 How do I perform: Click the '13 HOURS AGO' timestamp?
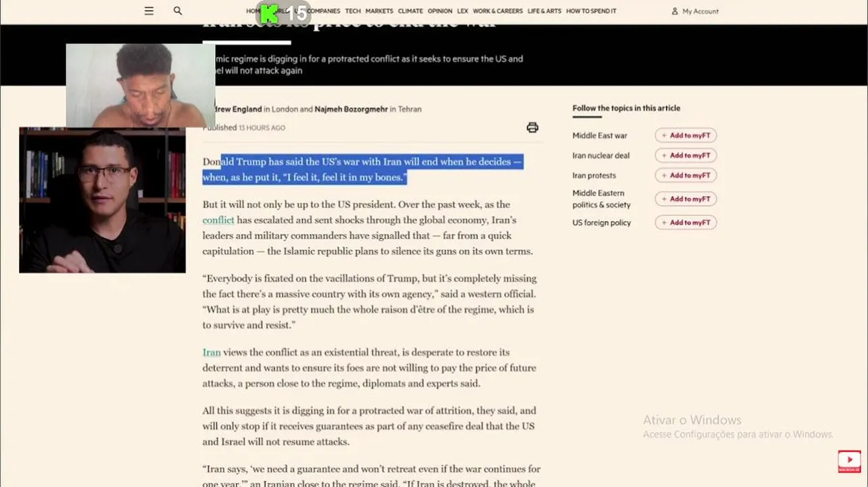tap(262, 128)
